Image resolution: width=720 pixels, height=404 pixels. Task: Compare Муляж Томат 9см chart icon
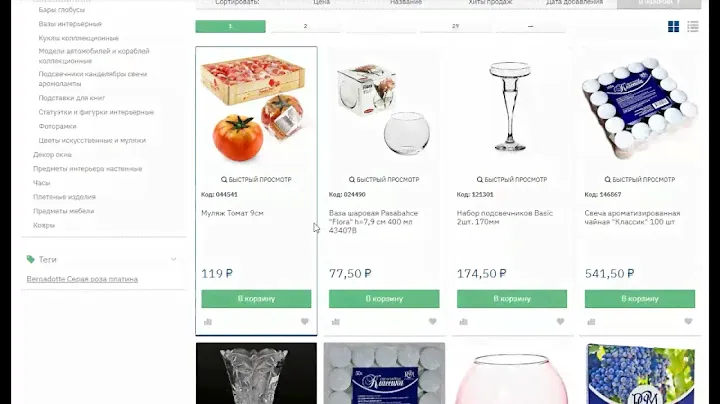tap(208, 322)
